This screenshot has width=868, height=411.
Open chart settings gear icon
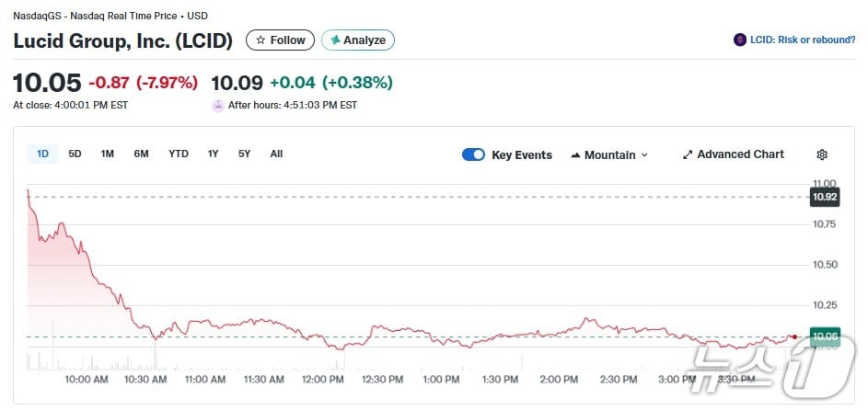[x=822, y=154]
